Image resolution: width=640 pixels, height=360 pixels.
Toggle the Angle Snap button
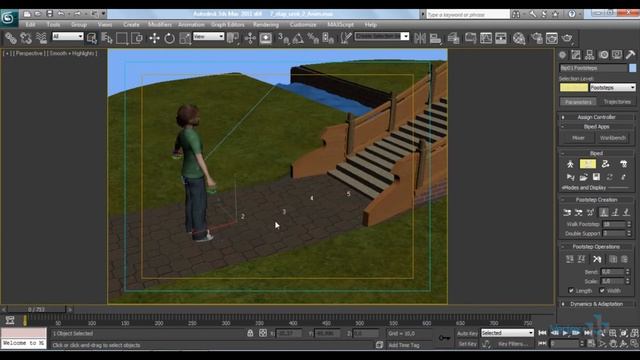point(298,38)
